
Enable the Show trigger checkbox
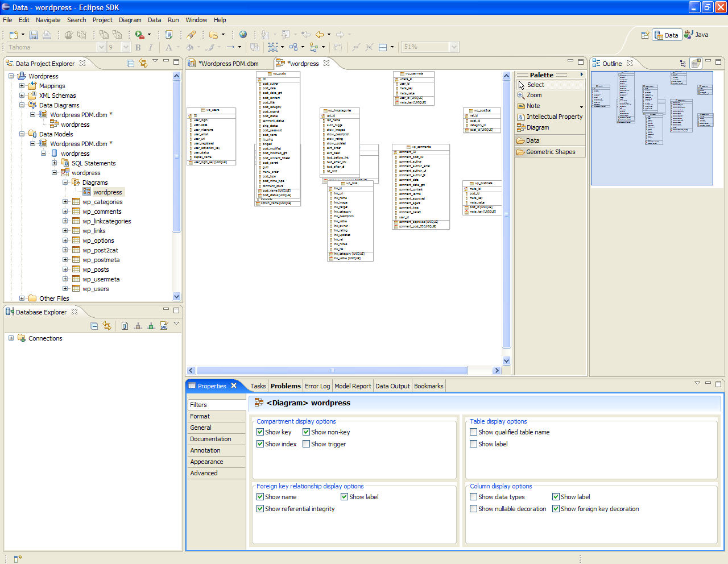coord(307,444)
